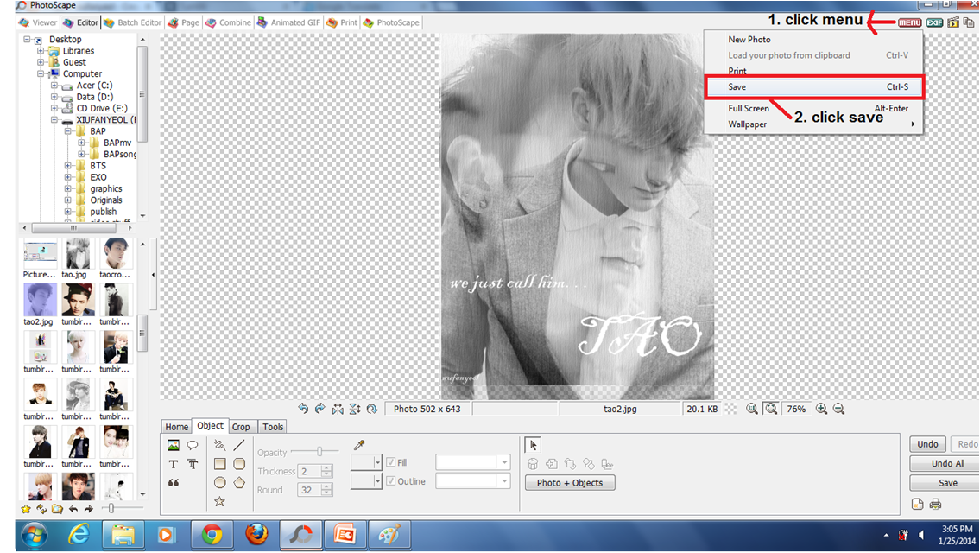Image resolution: width=980 pixels, height=553 pixels.
Task: Click the favorites star icon under thumbnails
Action: (x=26, y=509)
